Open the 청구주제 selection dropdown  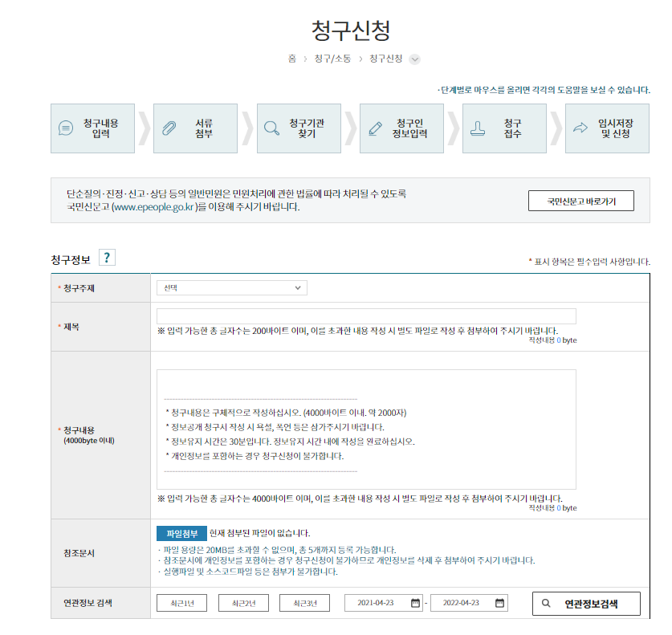click(231, 287)
